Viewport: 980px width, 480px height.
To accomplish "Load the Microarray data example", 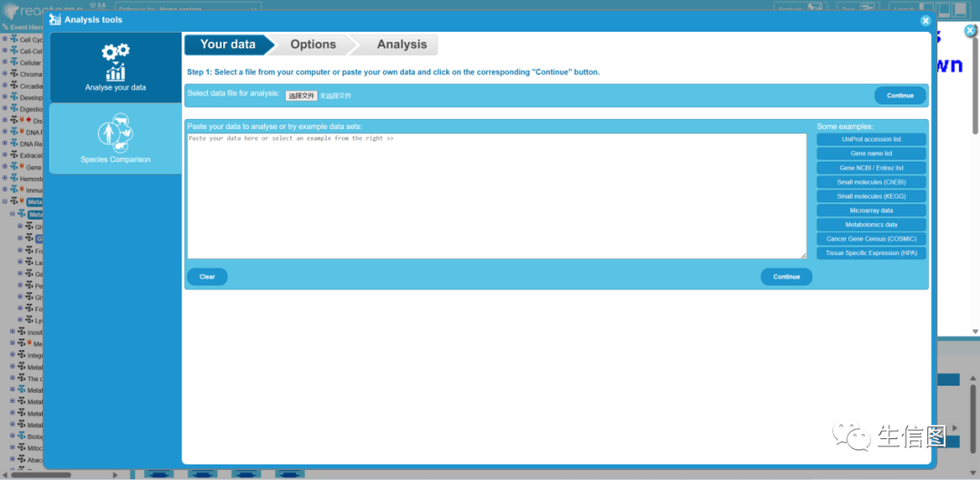I will click(871, 211).
